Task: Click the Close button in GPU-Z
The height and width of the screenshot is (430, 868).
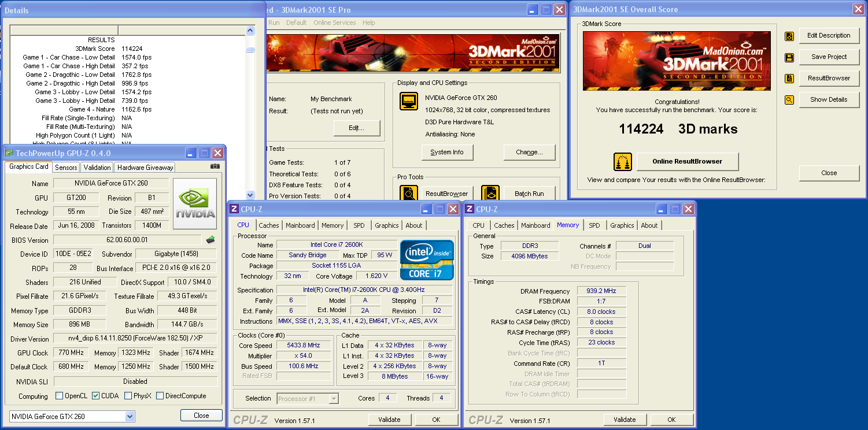Action: coord(201,415)
